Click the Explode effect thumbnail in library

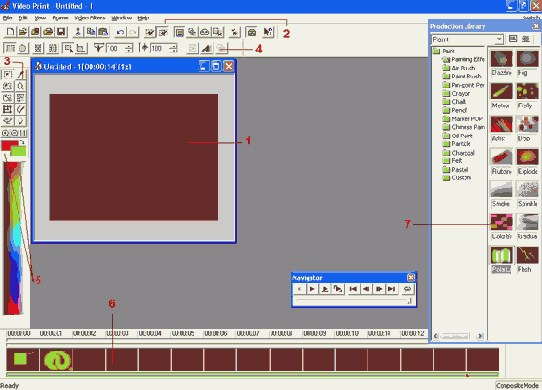(x=527, y=157)
